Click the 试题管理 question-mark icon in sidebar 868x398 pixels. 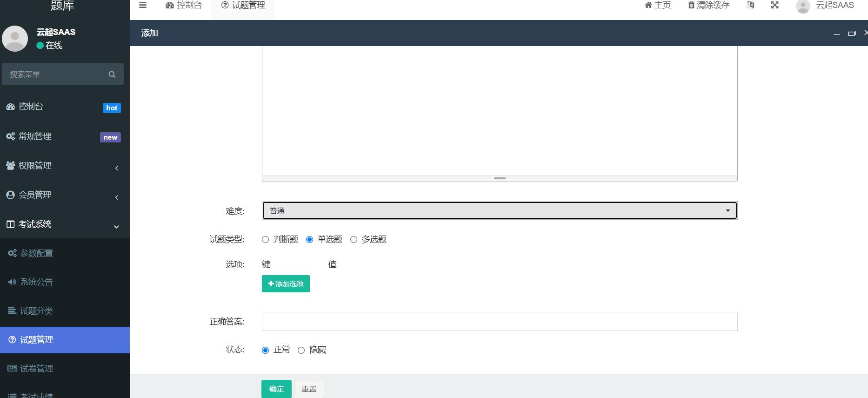coord(13,340)
